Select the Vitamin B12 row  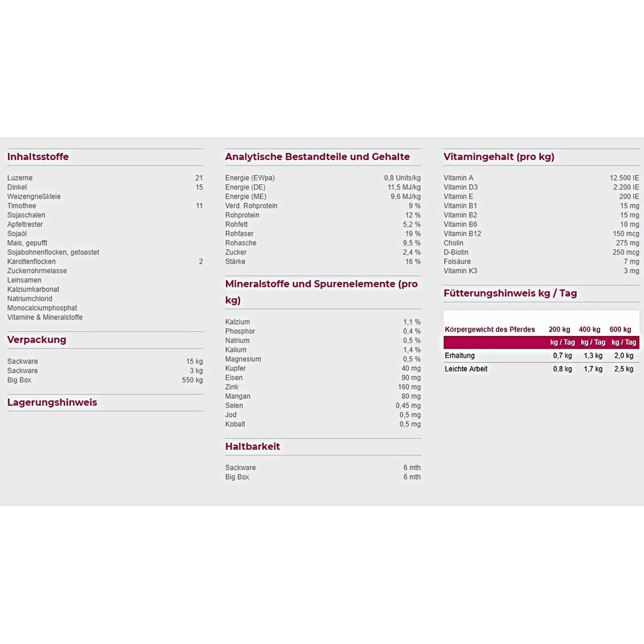[541, 234]
